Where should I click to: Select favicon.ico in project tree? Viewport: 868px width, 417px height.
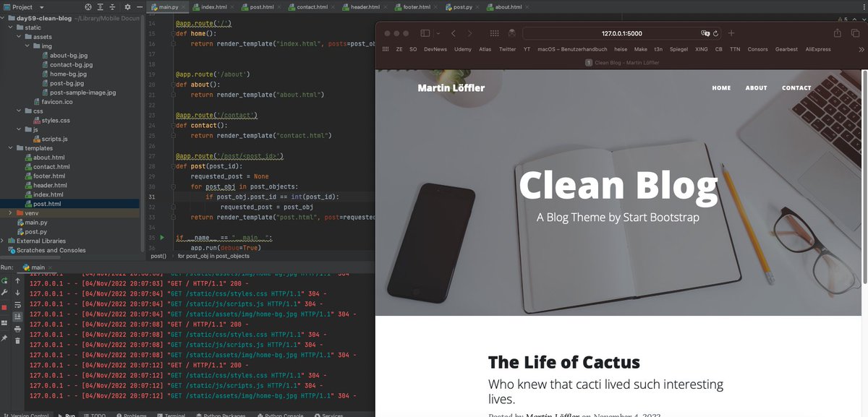57,102
